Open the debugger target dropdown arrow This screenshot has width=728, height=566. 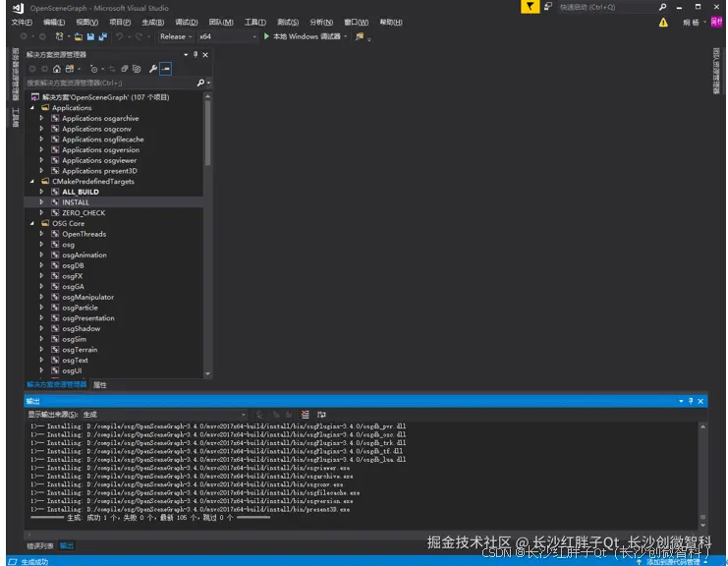(346, 36)
